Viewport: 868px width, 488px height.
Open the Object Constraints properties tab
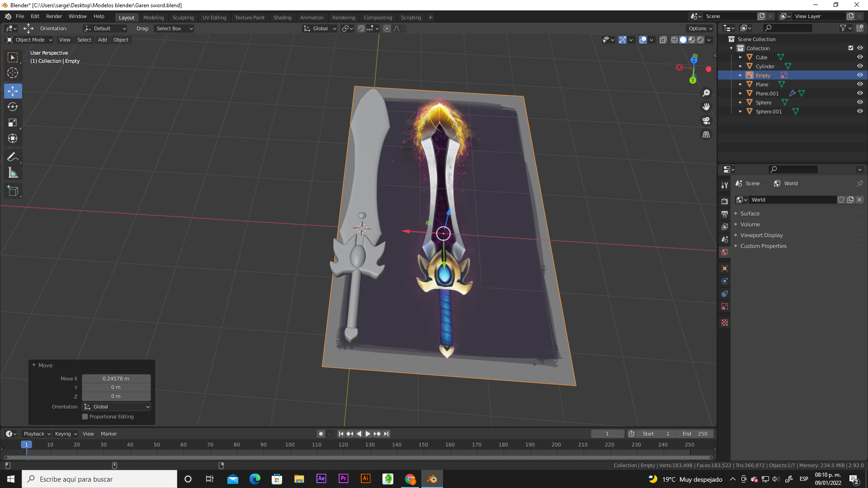(x=725, y=294)
